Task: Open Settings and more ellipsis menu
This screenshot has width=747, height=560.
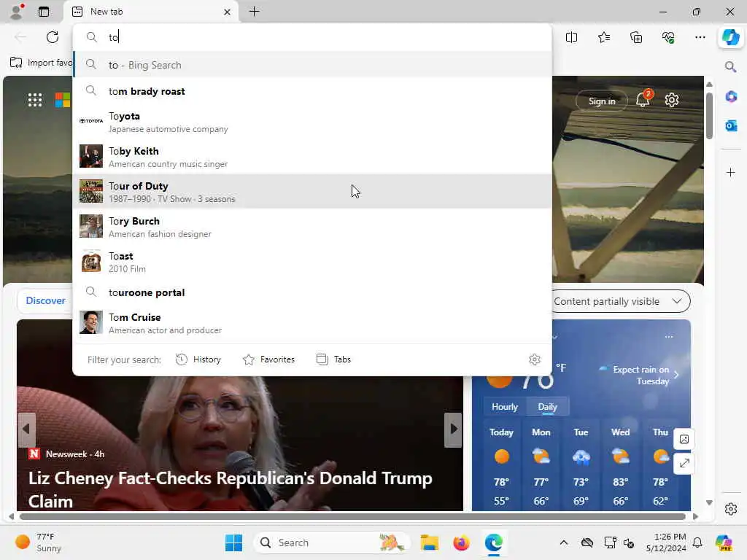Action: [700, 37]
